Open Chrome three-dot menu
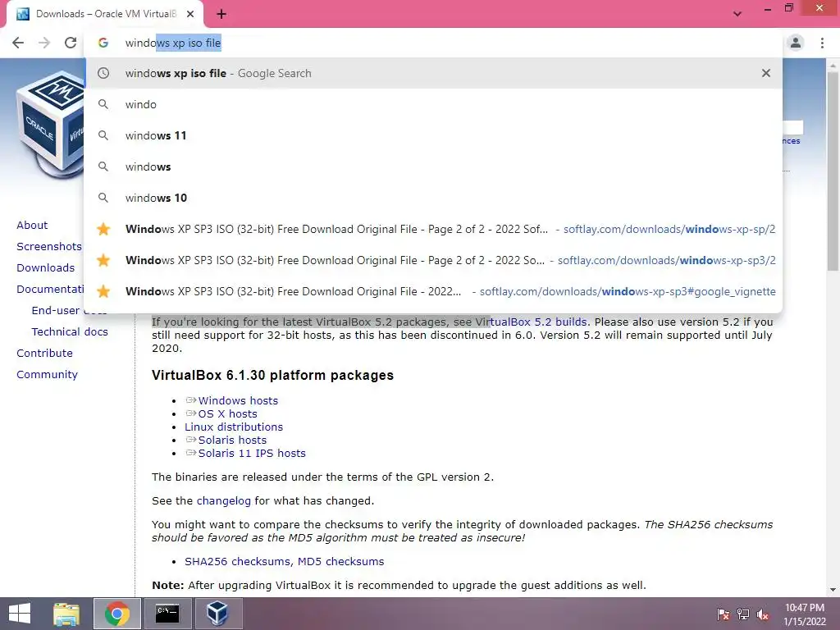 pyautogui.click(x=822, y=43)
